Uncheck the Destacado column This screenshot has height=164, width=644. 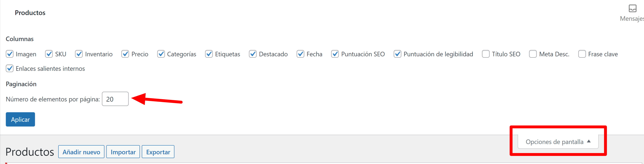[253, 54]
